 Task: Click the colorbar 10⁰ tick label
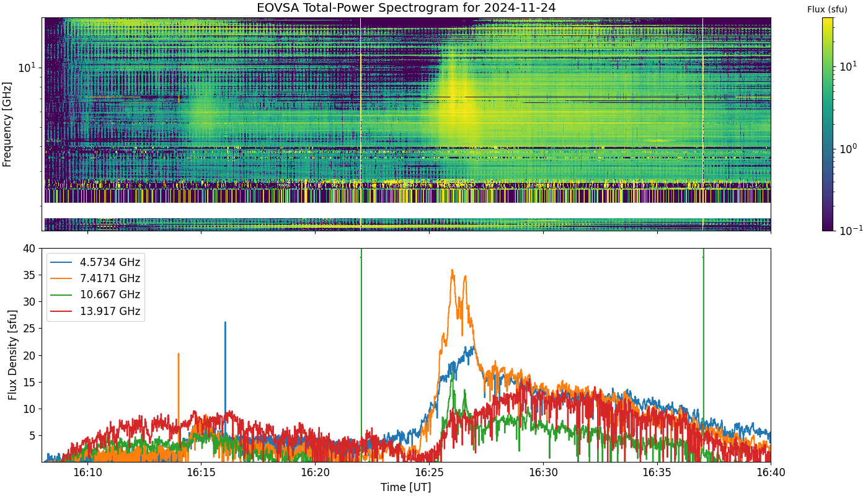point(848,148)
